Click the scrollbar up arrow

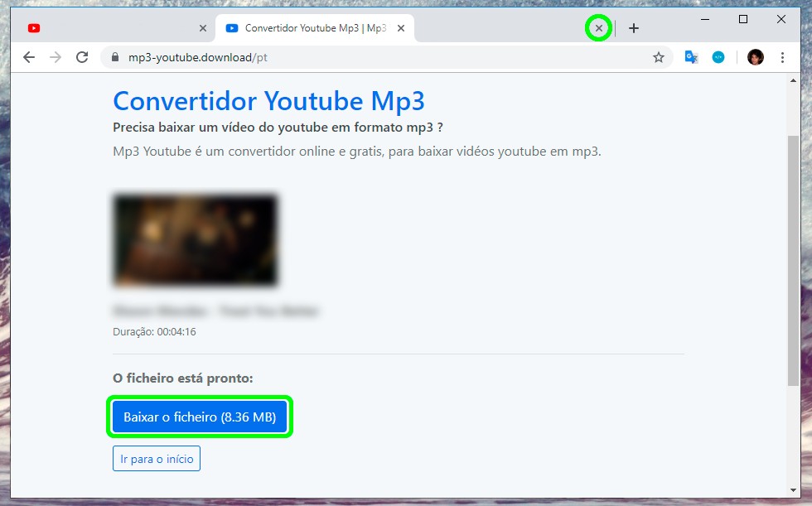793,80
